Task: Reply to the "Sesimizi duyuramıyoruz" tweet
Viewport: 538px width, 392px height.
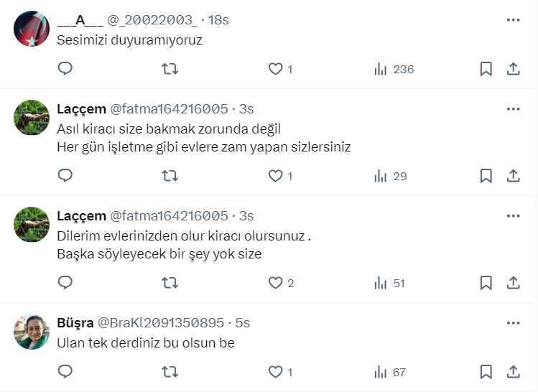Action: coord(65,69)
